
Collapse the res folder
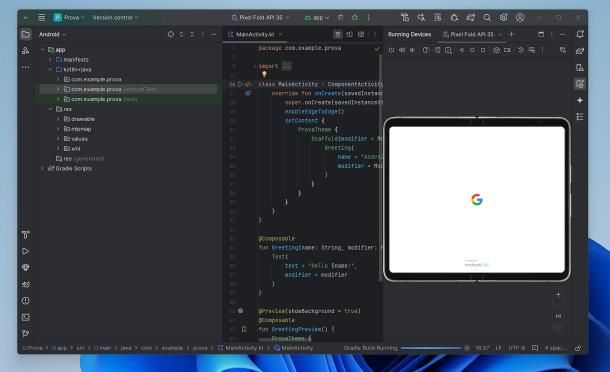(50, 109)
